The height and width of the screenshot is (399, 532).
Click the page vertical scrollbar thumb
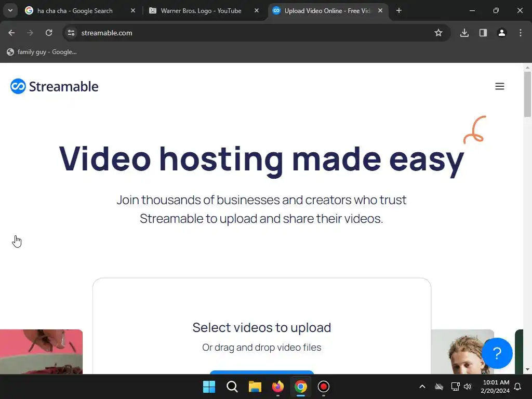pos(527,94)
